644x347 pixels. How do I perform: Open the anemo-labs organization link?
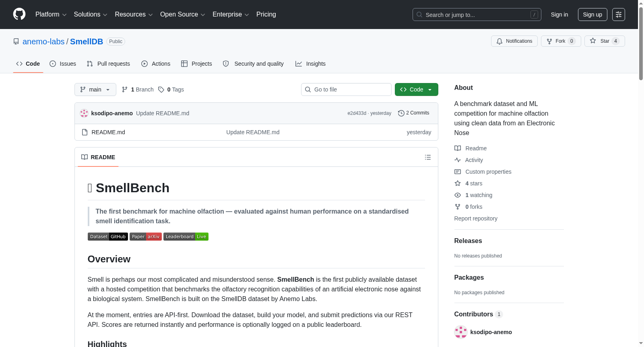pyautogui.click(x=43, y=42)
